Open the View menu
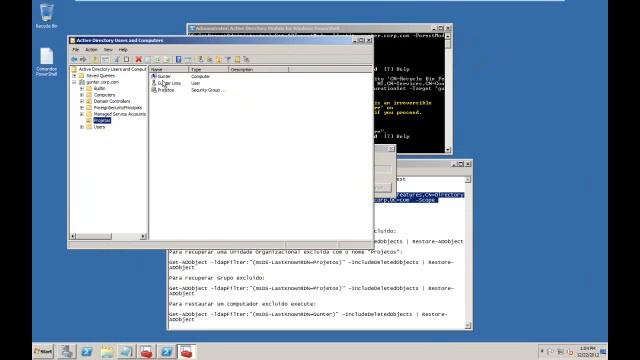Screen dimensions: 640x360 108,49
